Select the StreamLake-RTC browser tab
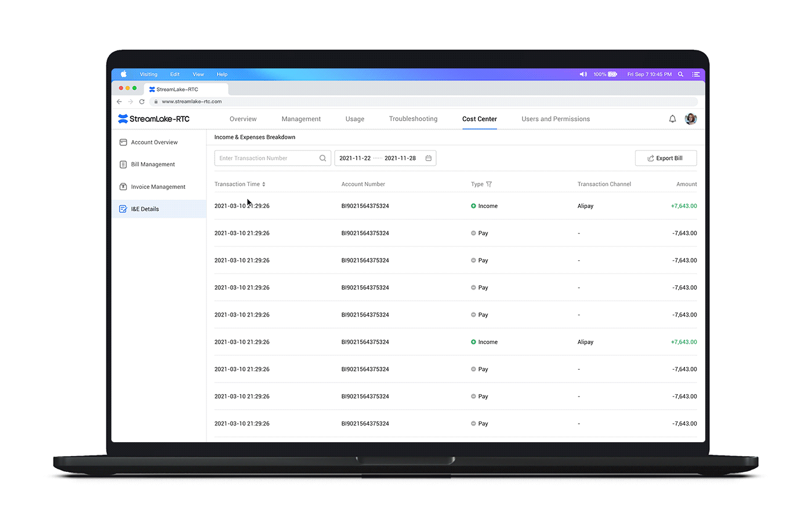The height and width of the screenshot is (528, 812). coord(186,89)
